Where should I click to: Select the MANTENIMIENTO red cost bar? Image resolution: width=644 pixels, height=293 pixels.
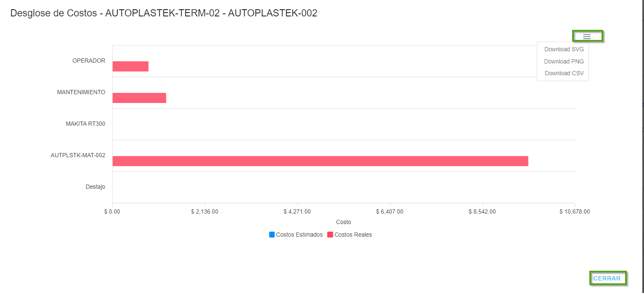[139, 98]
